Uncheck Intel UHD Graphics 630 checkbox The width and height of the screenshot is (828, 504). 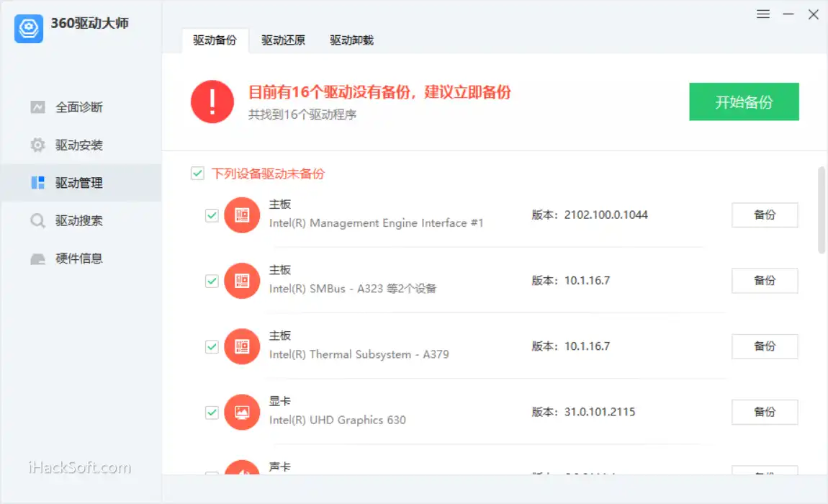(212, 412)
